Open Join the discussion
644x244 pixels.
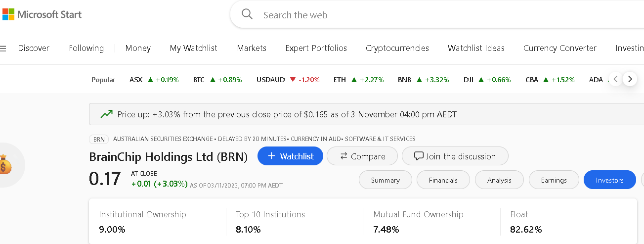[455, 156]
